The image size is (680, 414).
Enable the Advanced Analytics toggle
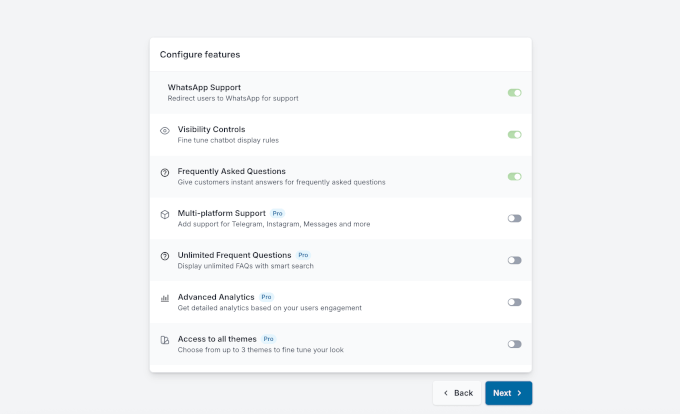pos(514,302)
